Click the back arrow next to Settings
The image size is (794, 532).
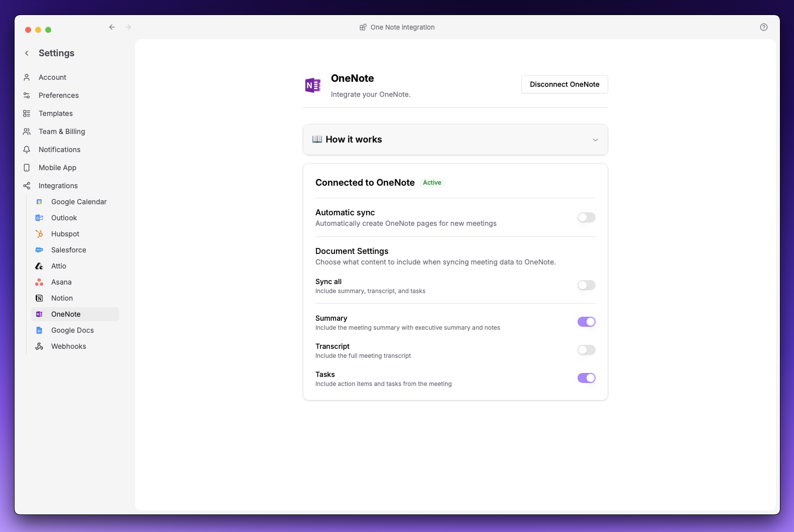(27, 53)
